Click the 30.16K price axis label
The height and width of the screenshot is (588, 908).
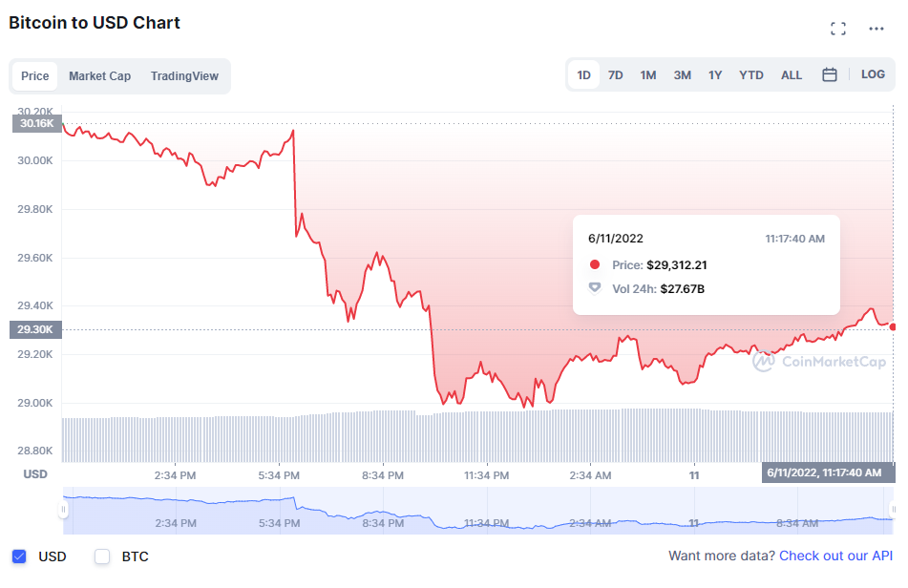(37, 123)
